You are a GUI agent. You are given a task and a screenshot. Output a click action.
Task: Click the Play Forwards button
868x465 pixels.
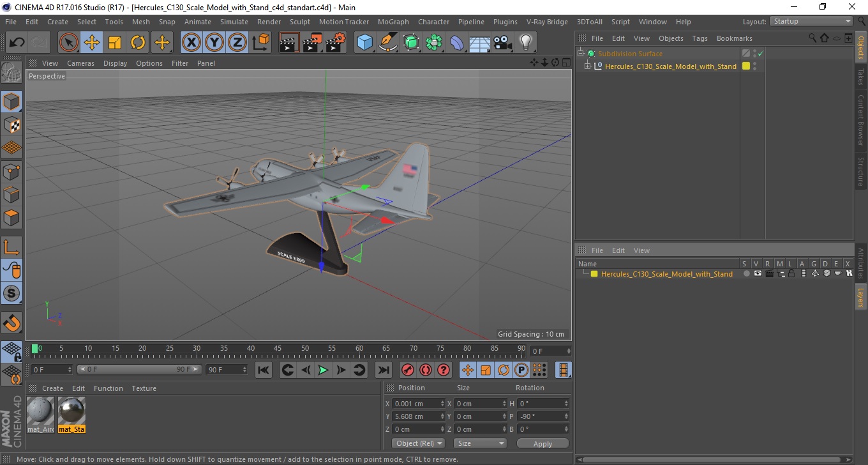click(x=323, y=370)
